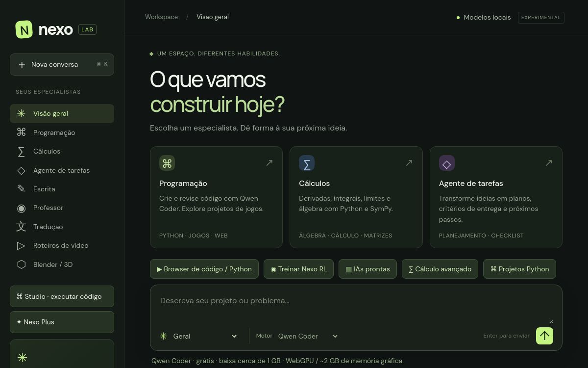Select Tradução in the sidebar
This screenshot has height=368, width=588.
tap(62, 227)
